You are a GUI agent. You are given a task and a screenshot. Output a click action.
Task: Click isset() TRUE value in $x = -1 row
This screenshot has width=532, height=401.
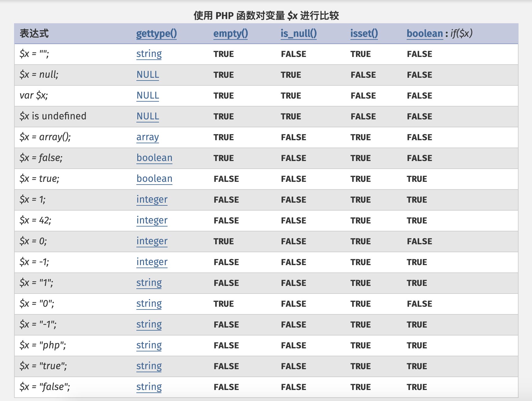point(360,262)
